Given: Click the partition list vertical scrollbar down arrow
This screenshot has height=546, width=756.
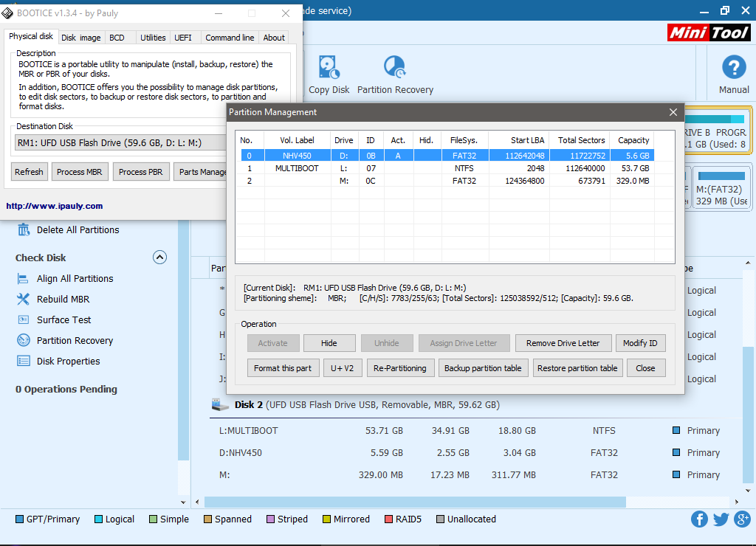Looking at the screenshot, I should click(x=748, y=491).
